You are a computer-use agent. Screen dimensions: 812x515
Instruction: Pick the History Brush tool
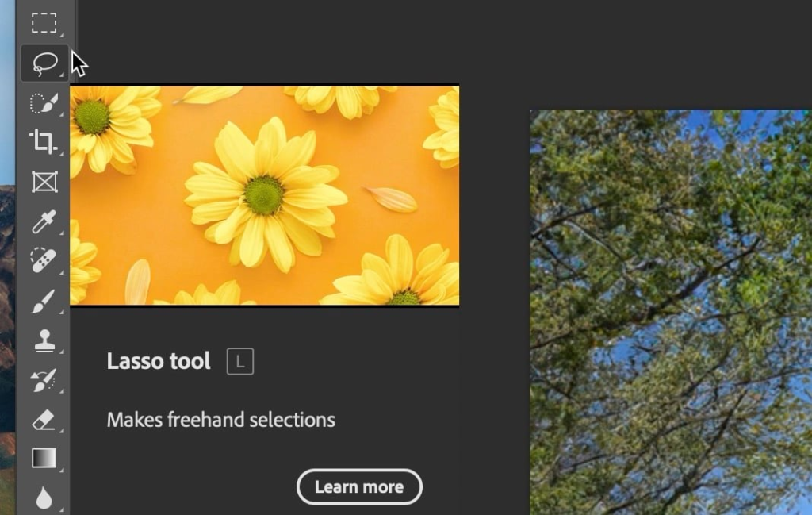click(x=44, y=380)
